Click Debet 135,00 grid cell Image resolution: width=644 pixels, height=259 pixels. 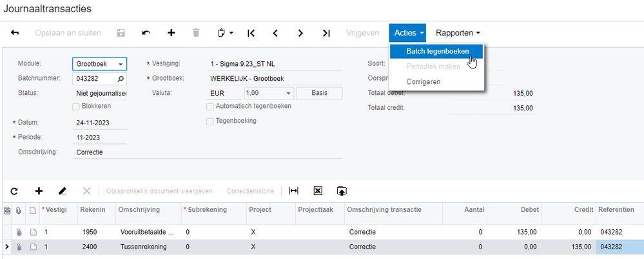click(x=514, y=233)
